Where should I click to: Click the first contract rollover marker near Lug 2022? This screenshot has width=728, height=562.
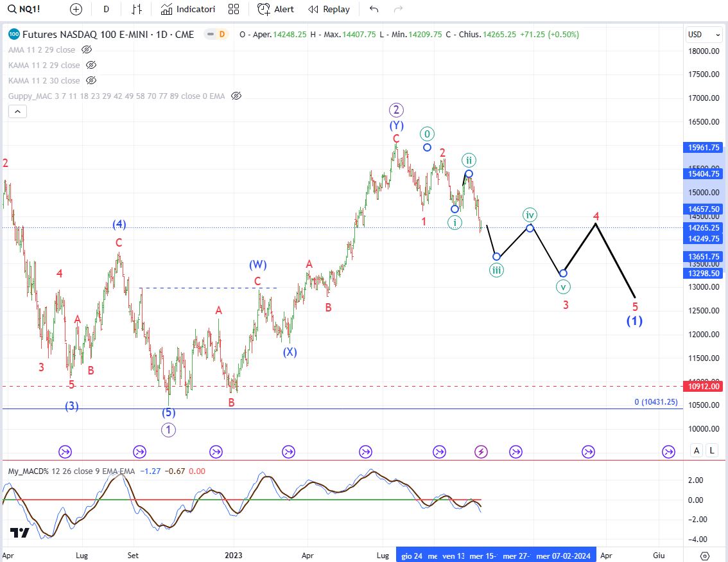pyautogui.click(x=65, y=452)
